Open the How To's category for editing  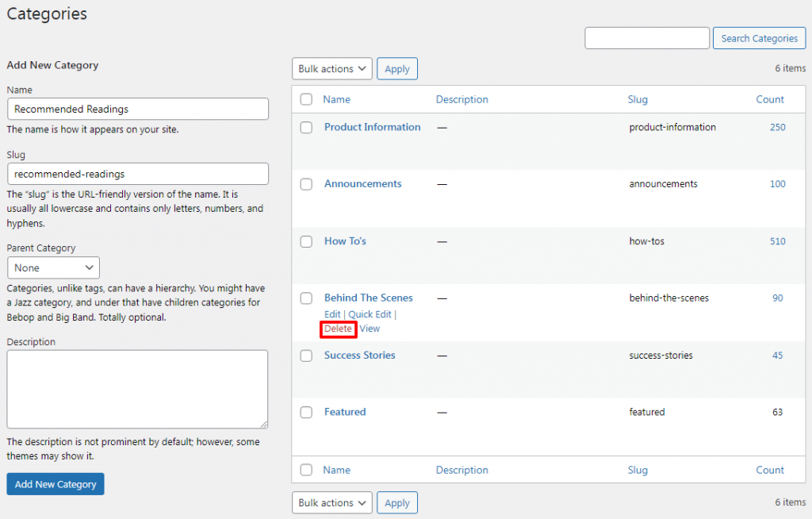point(344,241)
